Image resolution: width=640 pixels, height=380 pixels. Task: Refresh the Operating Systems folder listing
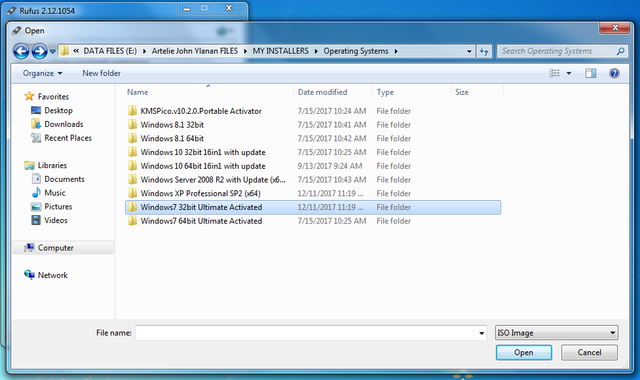click(x=484, y=51)
